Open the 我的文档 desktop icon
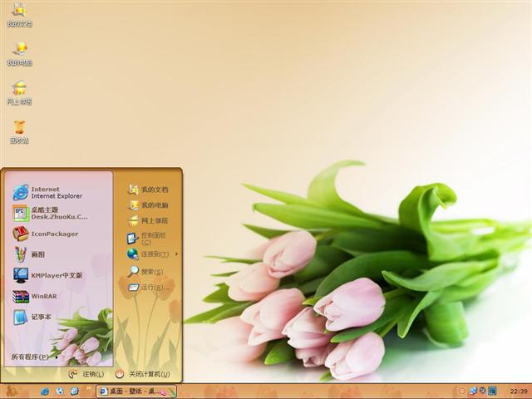Screen dimensions: 532x399 [20, 14]
